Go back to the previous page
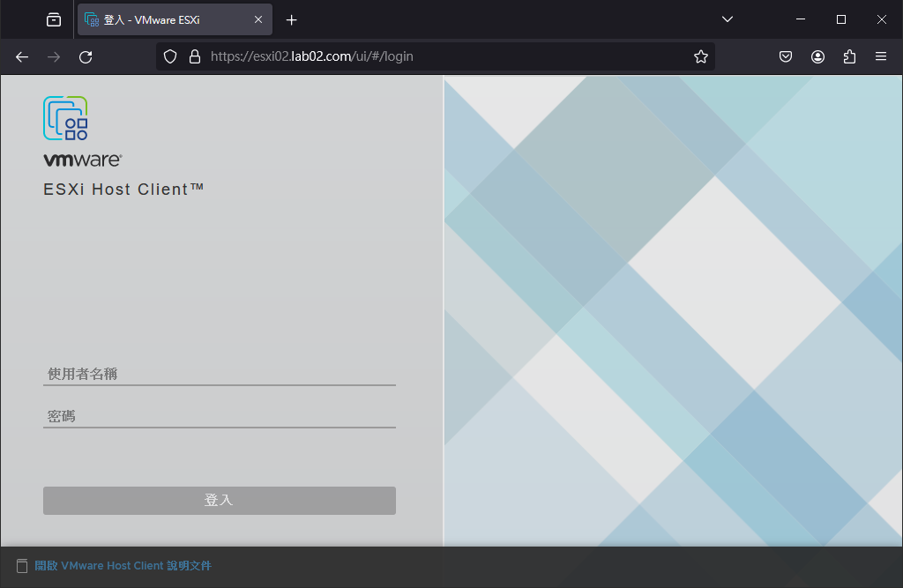903x588 pixels. coord(22,57)
